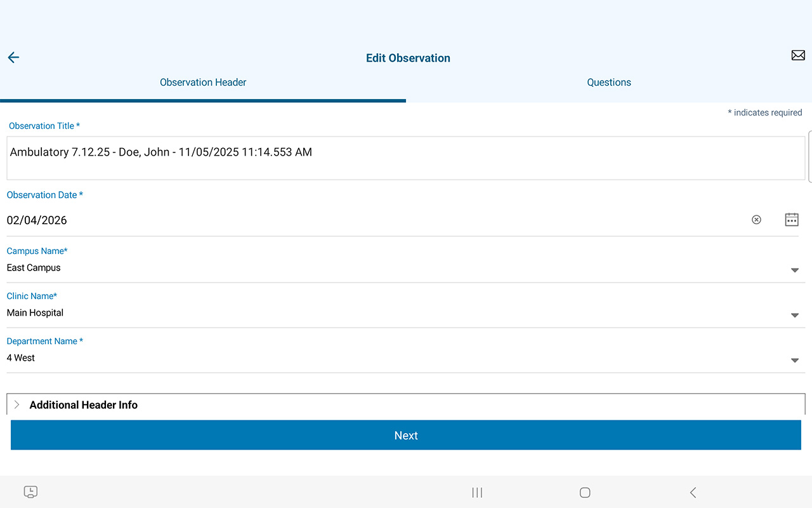Screen dimensions: 812x508
Task: Open the Department Name dropdown arrow
Action: coord(795,361)
